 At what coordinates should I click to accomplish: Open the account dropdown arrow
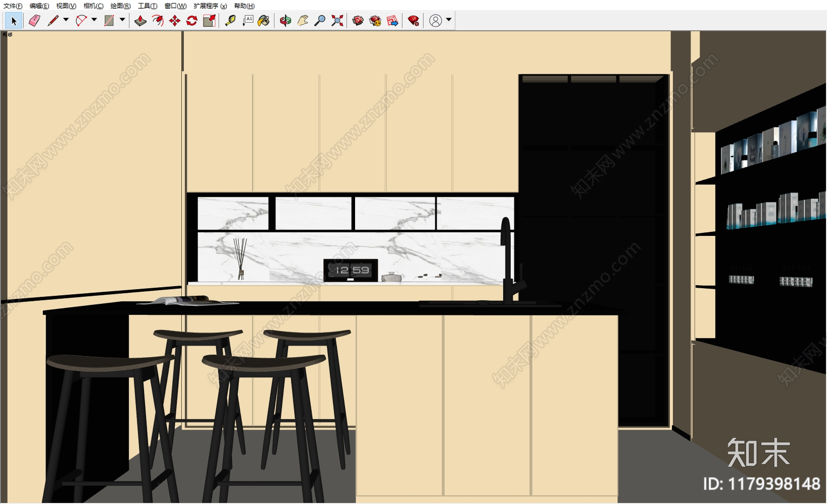coord(449,20)
